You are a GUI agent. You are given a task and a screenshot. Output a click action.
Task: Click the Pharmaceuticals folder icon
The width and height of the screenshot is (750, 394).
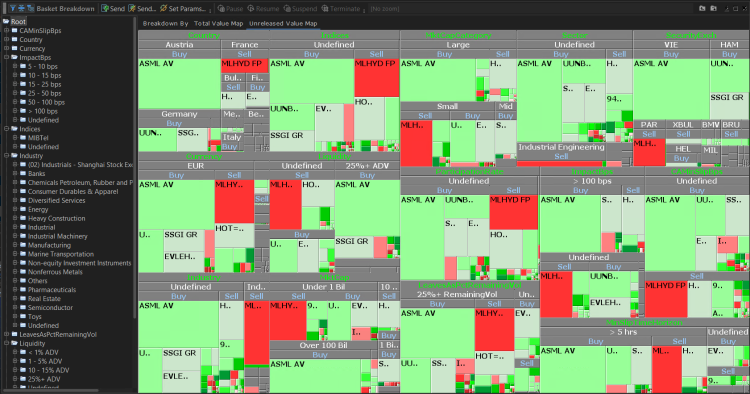coord(23,290)
